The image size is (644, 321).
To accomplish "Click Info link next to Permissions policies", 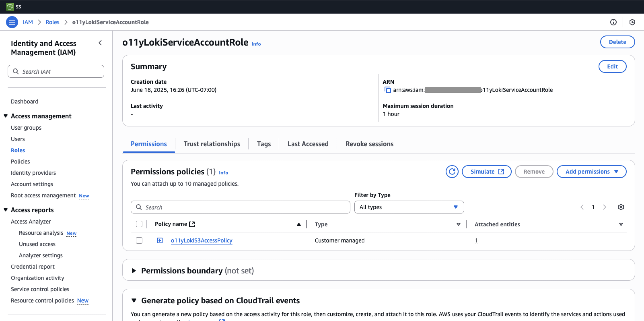I will pos(223,173).
